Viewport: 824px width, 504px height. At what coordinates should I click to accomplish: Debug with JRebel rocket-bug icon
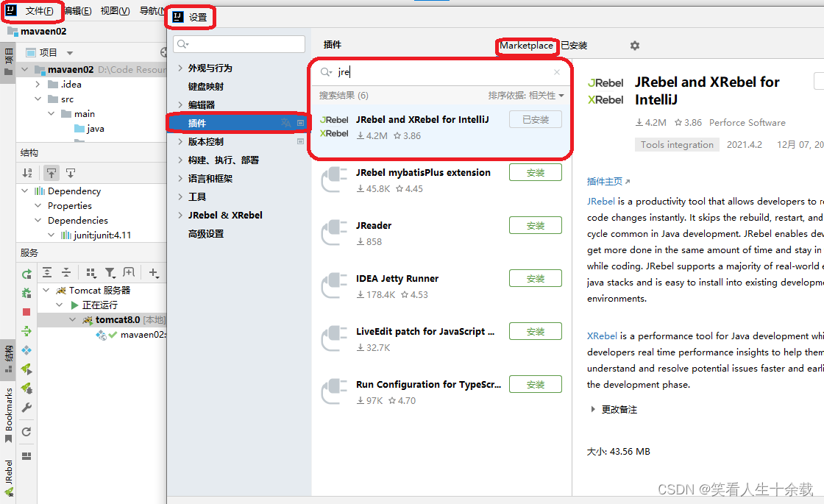click(26, 388)
